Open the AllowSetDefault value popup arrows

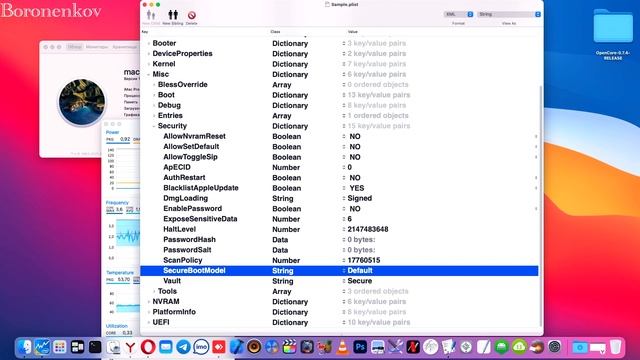click(x=536, y=147)
